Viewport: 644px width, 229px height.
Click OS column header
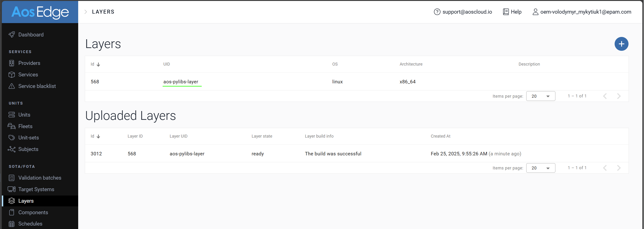point(335,64)
